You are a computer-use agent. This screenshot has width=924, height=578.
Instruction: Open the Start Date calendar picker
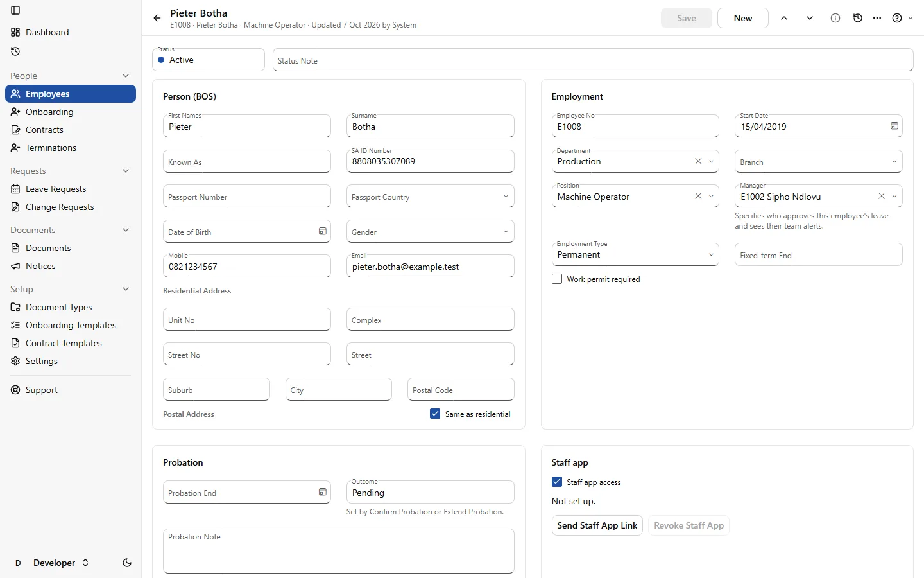894,126
